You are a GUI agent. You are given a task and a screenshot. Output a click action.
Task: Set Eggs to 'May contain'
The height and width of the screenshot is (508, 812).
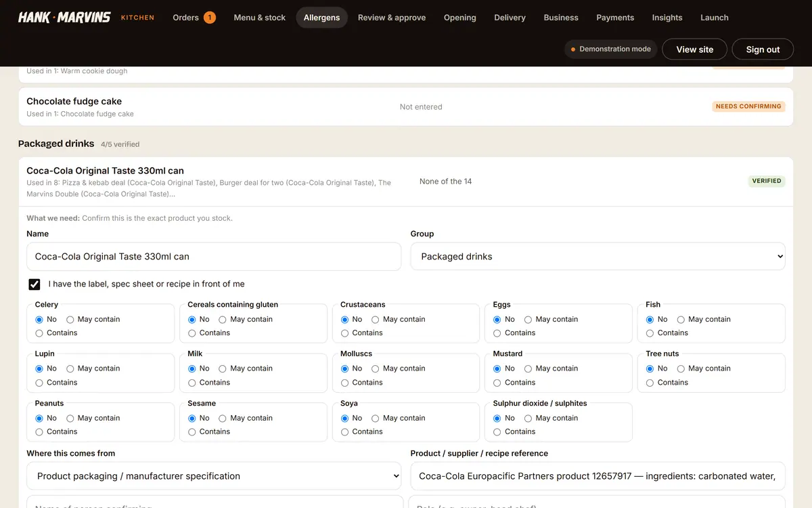pyautogui.click(x=528, y=320)
